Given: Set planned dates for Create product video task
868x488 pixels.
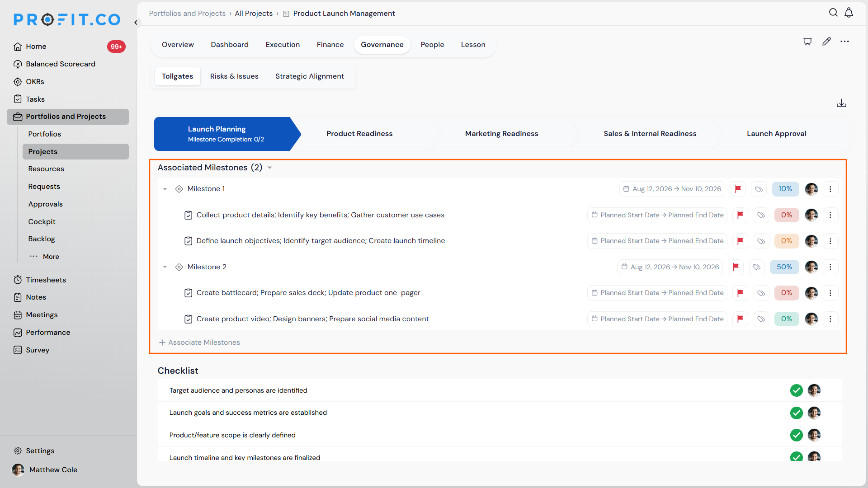Looking at the screenshot, I should [x=657, y=319].
